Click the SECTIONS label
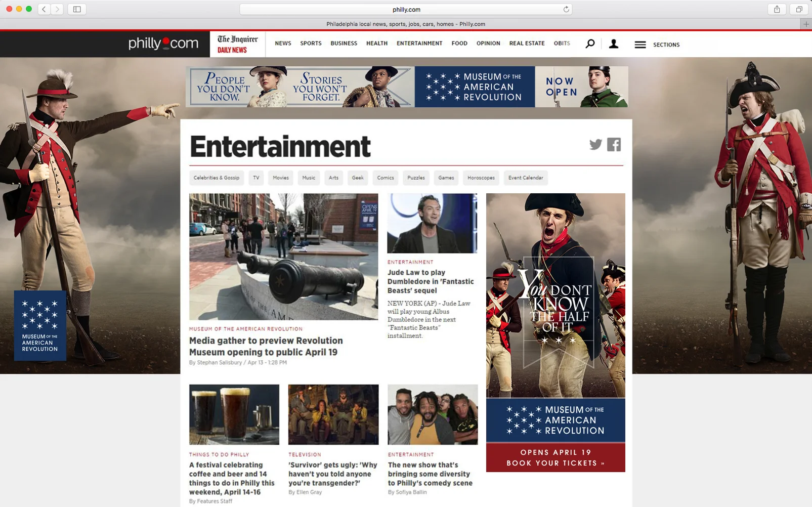 pos(666,45)
